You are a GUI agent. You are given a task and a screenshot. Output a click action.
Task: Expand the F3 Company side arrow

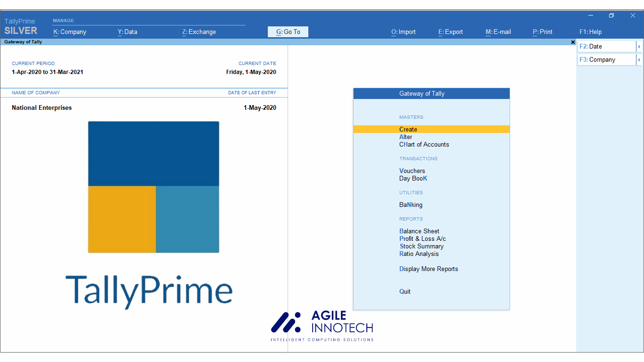pyautogui.click(x=639, y=59)
